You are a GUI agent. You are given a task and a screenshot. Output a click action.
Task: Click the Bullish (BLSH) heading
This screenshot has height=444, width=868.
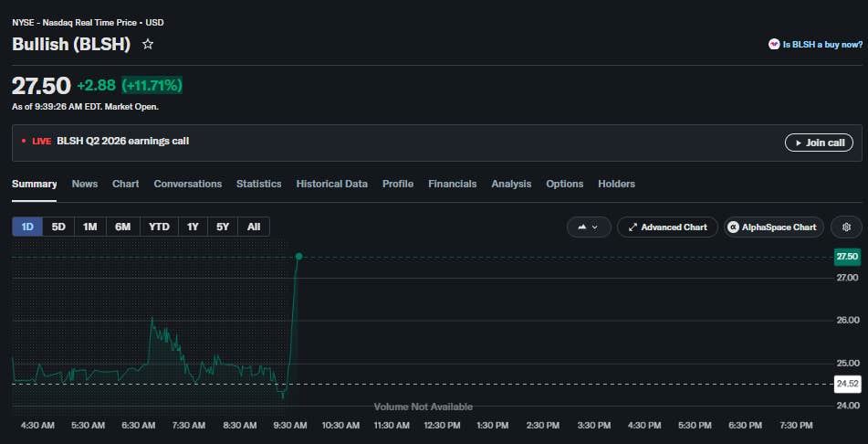pos(71,45)
